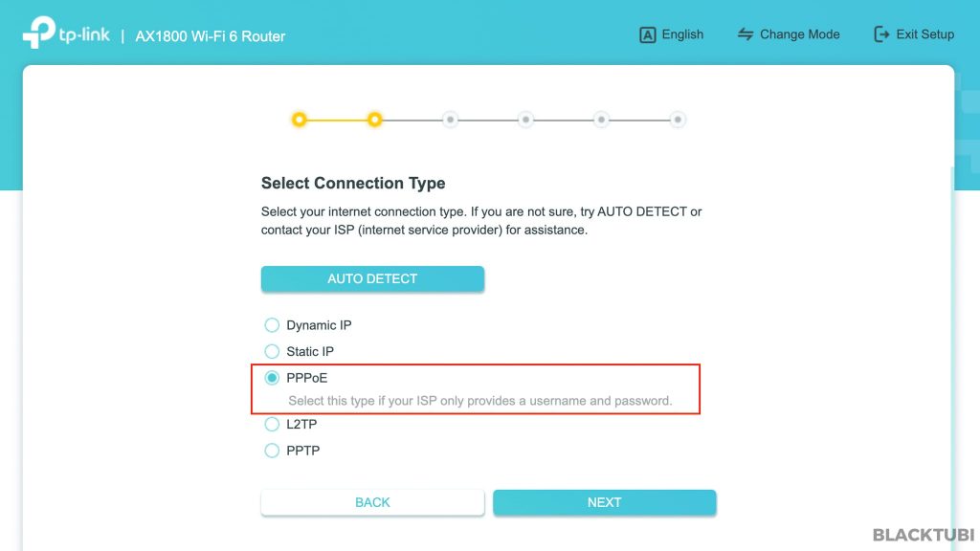Click the first yellow progress step dot
Viewport: 980px width, 551px height.
pyautogui.click(x=300, y=120)
